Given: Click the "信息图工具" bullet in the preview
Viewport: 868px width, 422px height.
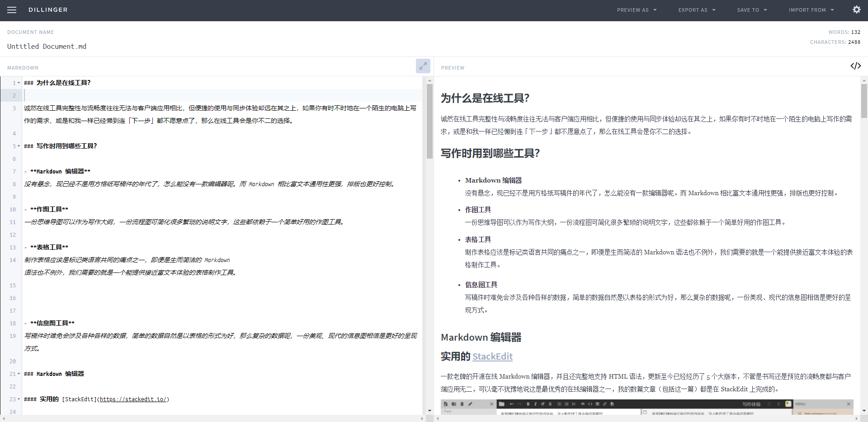Looking at the screenshot, I should click(481, 285).
